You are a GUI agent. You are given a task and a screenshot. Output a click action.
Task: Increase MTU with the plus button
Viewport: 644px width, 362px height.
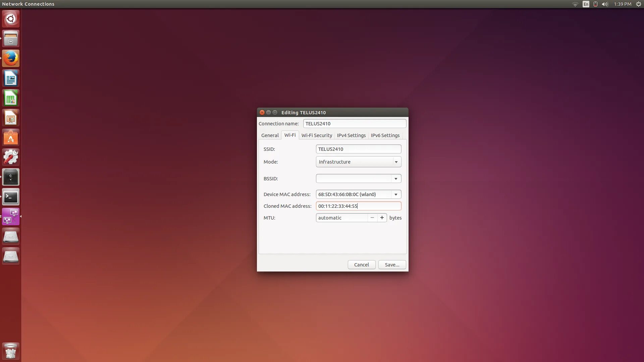coord(382,218)
